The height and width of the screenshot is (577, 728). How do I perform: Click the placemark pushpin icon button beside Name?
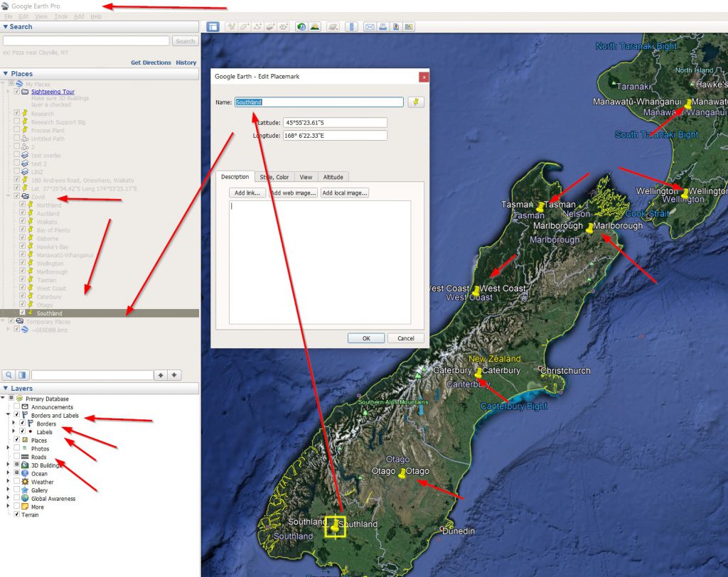point(416,102)
